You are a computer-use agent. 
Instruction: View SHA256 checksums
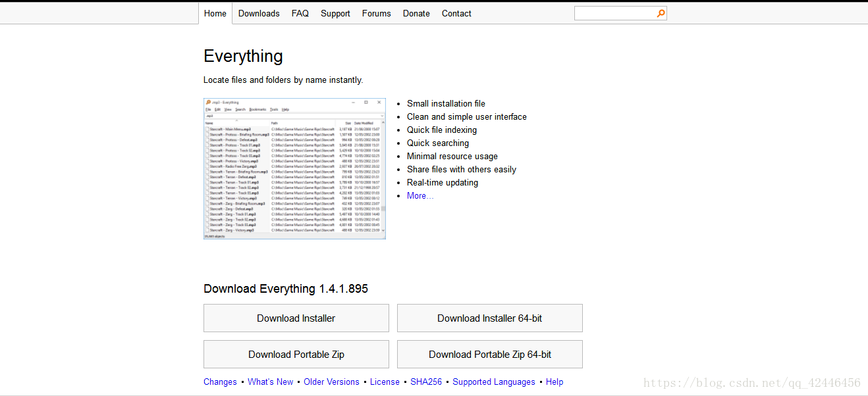click(x=426, y=382)
